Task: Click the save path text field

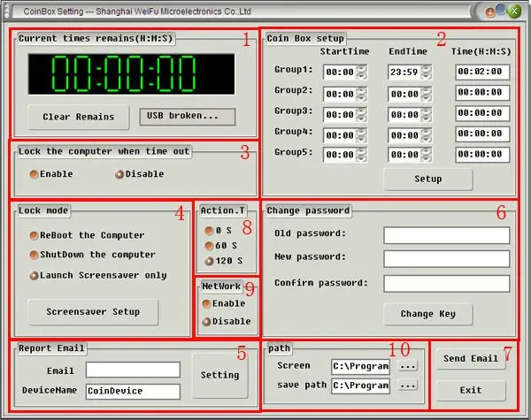Action: click(x=361, y=386)
